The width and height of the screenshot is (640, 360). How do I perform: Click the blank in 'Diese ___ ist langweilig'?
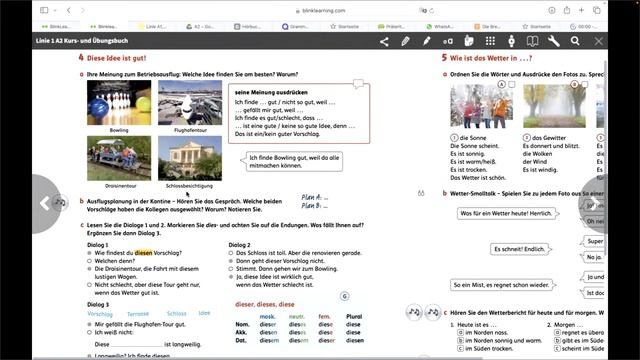[x=136, y=344]
